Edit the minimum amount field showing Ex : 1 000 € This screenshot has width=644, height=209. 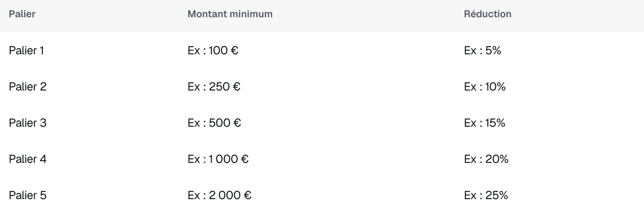pos(218,159)
